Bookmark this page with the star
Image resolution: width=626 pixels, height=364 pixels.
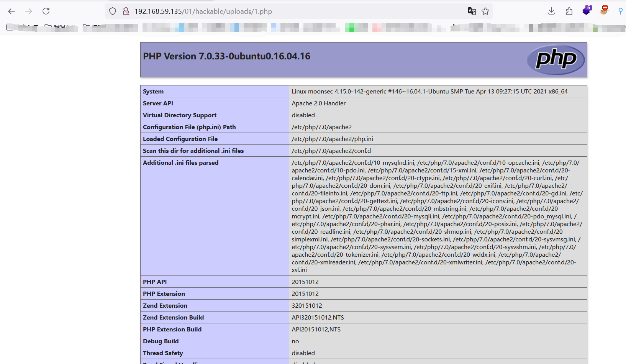[485, 11]
